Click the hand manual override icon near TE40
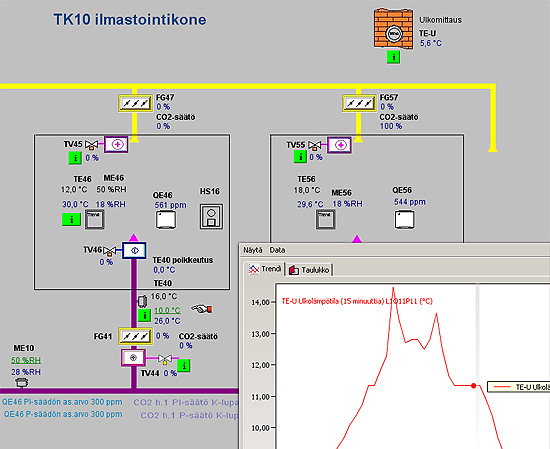 (x=202, y=309)
